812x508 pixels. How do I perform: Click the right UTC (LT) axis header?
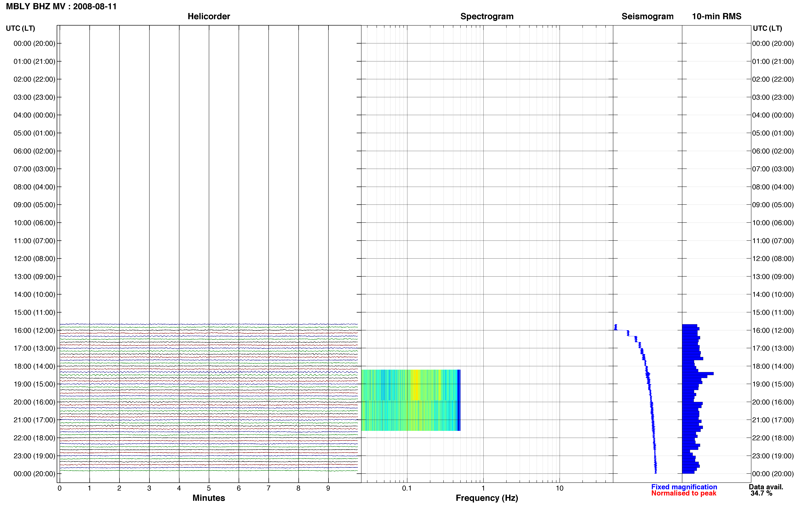coord(768,28)
